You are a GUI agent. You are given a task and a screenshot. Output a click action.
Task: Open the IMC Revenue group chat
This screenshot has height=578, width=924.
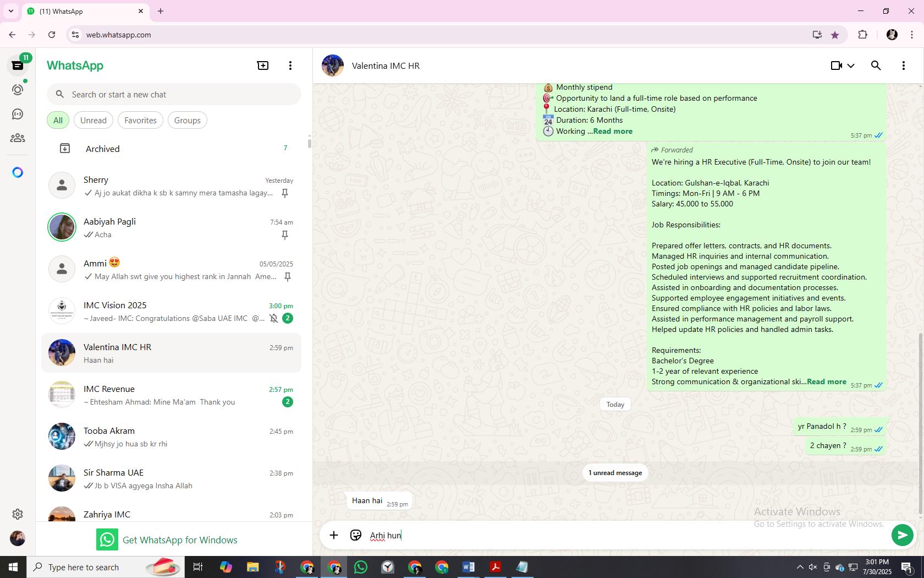coord(172,395)
